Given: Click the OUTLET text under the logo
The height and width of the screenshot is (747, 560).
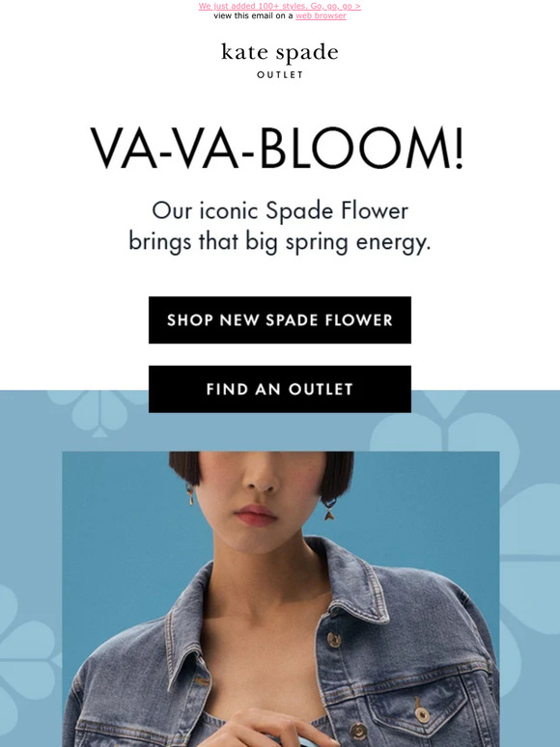Looking at the screenshot, I should pyautogui.click(x=280, y=74).
